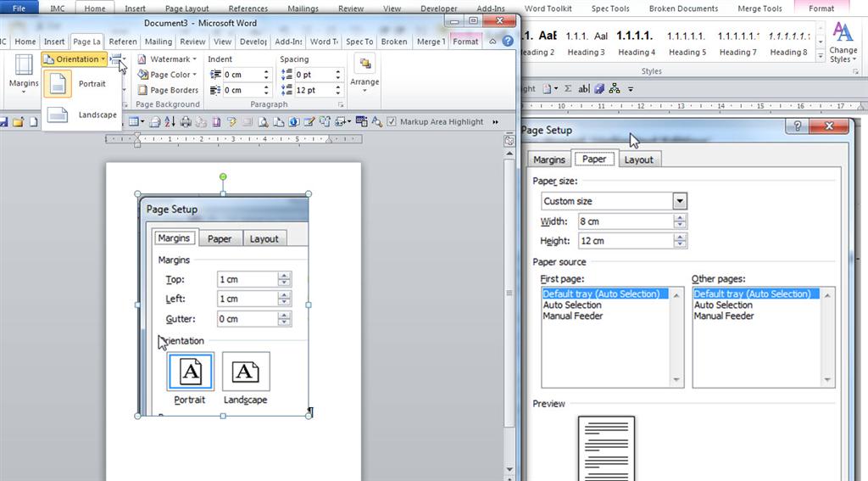Click the Indent Left value field
This screenshot has width=868, height=481.
pyautogui.click(x=242, y=75)
